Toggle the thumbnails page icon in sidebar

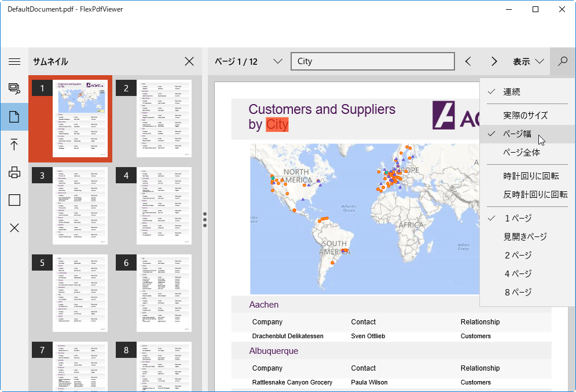tap(14, 117)
